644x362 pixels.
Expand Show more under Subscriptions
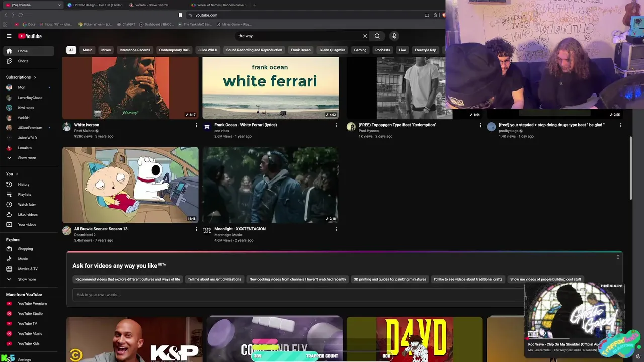[29, 158]
